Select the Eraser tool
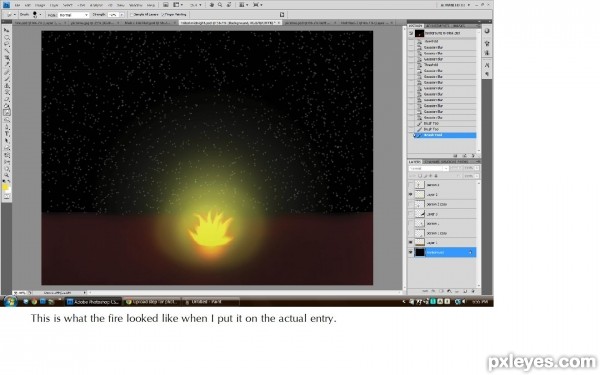600x375 pixels. coord(7,99)
